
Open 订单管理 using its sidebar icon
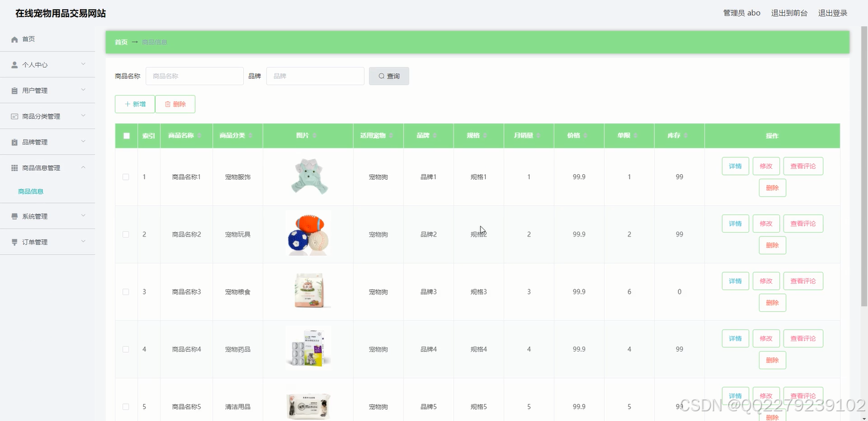point(13,242)
